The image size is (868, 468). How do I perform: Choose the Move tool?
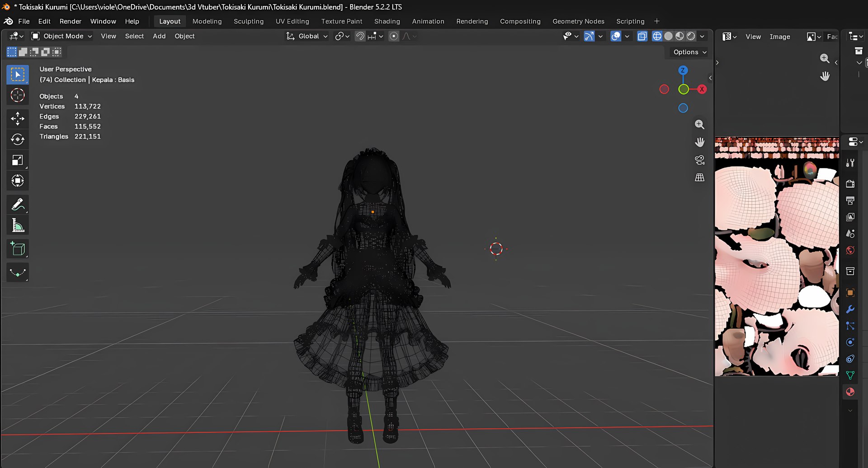pos(18,119)
